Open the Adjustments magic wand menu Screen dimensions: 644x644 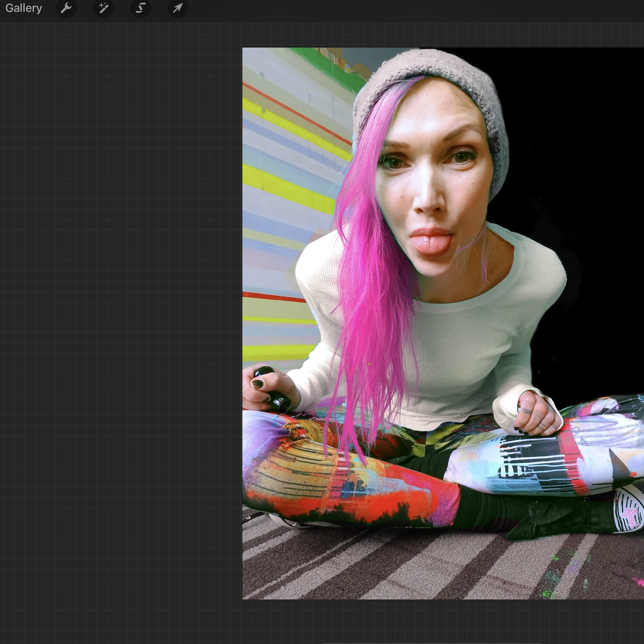click(103, 8)
